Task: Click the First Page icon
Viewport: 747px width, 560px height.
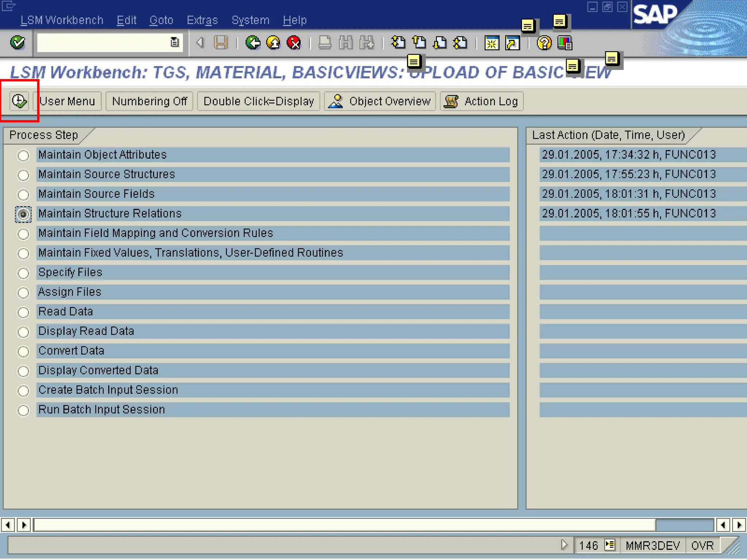Action: point(398,43)
